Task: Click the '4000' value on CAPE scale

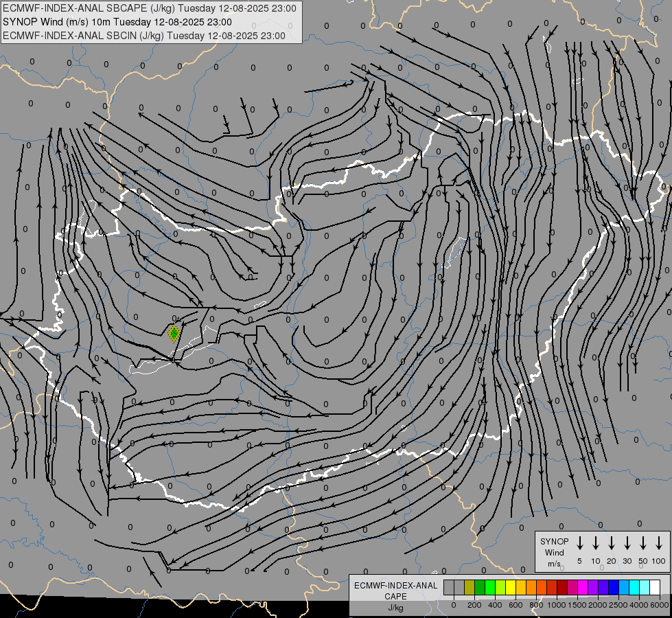Action: coord(639,605)
